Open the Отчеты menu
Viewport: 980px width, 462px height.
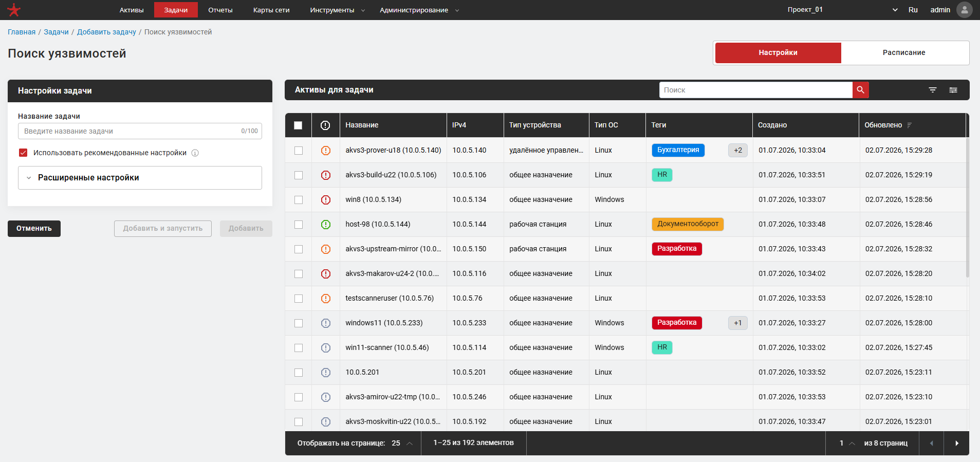click(220, 10)
